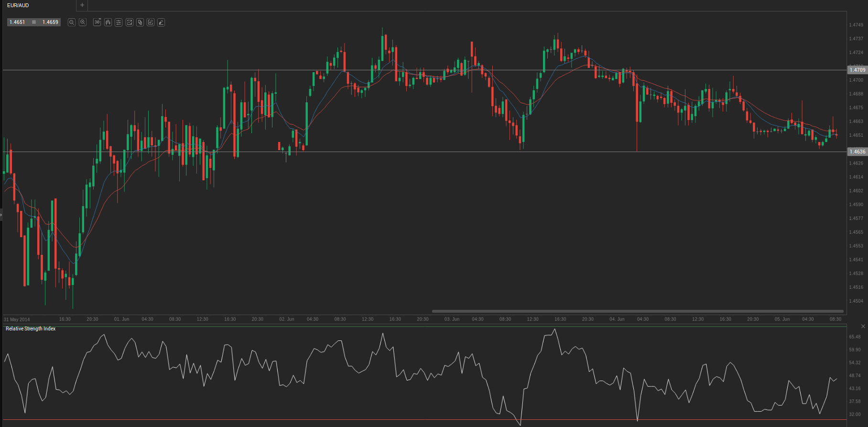Open the chart settings sliders icon

click(119, 22)
